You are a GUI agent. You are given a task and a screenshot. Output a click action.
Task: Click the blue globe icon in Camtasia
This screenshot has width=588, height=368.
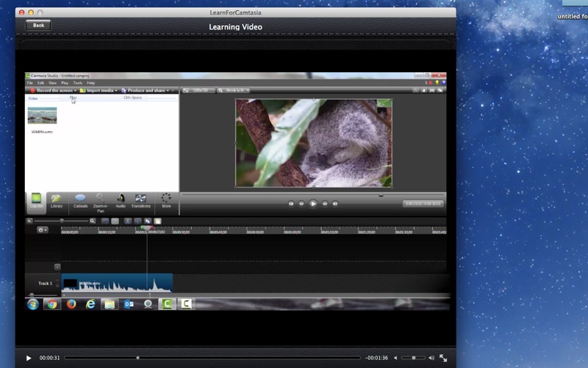443,83
